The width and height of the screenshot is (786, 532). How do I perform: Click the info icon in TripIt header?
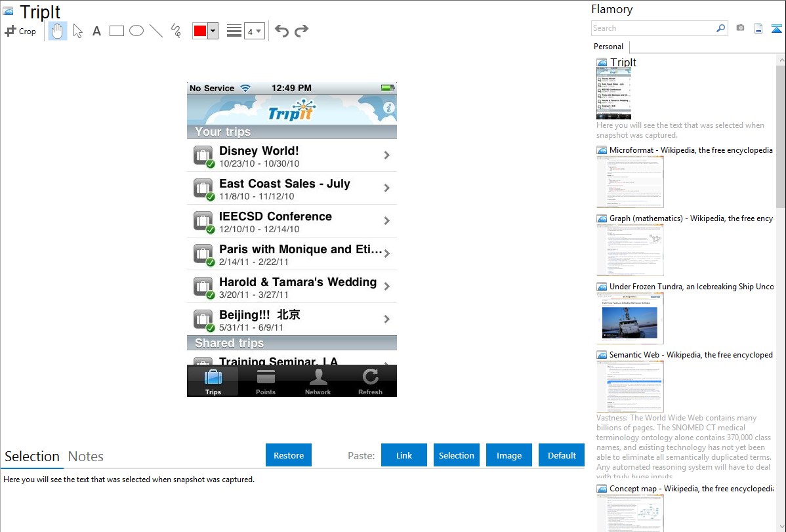(x=388, y=108)
